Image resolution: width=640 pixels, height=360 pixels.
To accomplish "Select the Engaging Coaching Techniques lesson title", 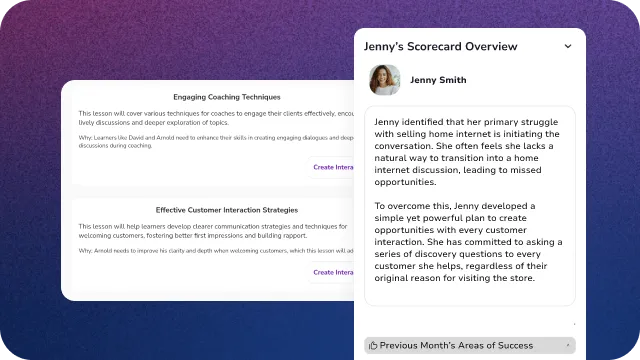I will tap(227, 97).
